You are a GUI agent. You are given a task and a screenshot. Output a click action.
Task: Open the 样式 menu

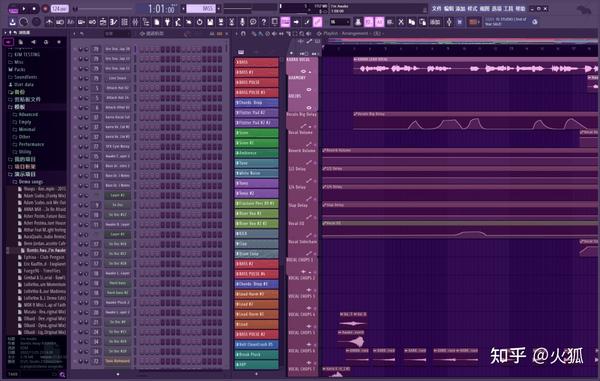[472, 8]
